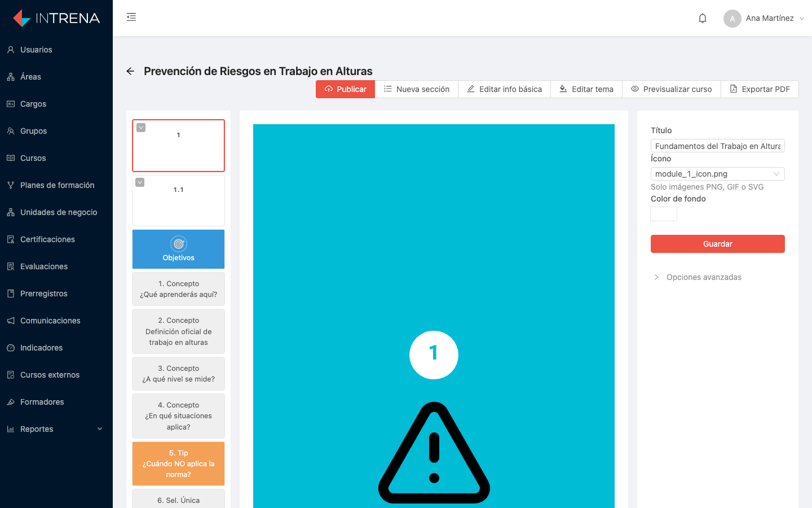The width and height of the screenshot is (812, 508).
Task: Click the Áreas hierarchy icon
Action: [x=11, y=77]
